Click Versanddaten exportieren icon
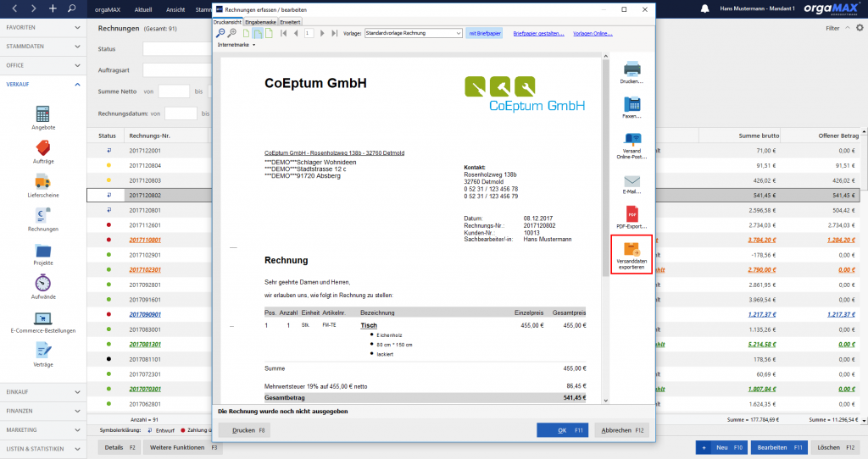The image size is (868, 459). [x=632, y=250]
